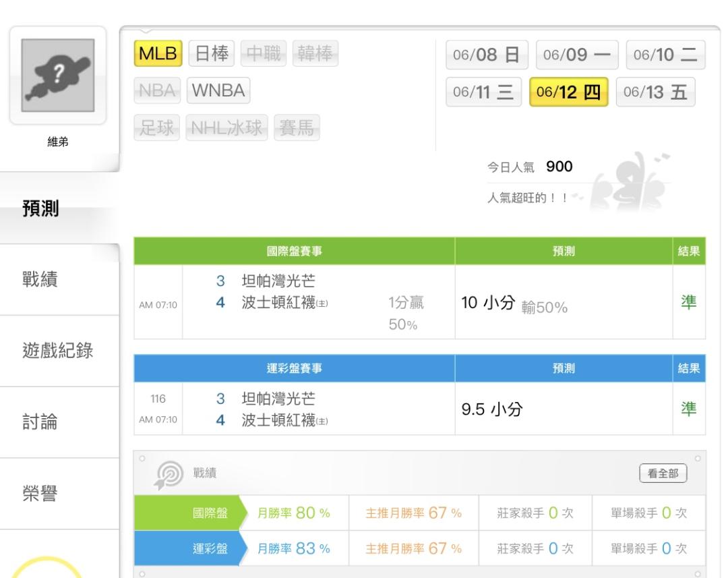This screenshot has width=728, height=578.
Task: Click 莊家殺手 0 次 in 國際盤 row
Action: point(535,513)
